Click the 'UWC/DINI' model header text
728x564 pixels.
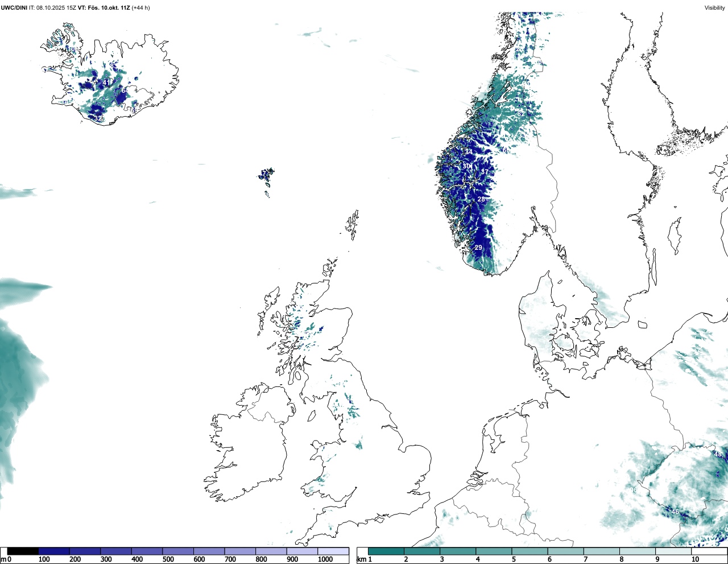(14, 8)
